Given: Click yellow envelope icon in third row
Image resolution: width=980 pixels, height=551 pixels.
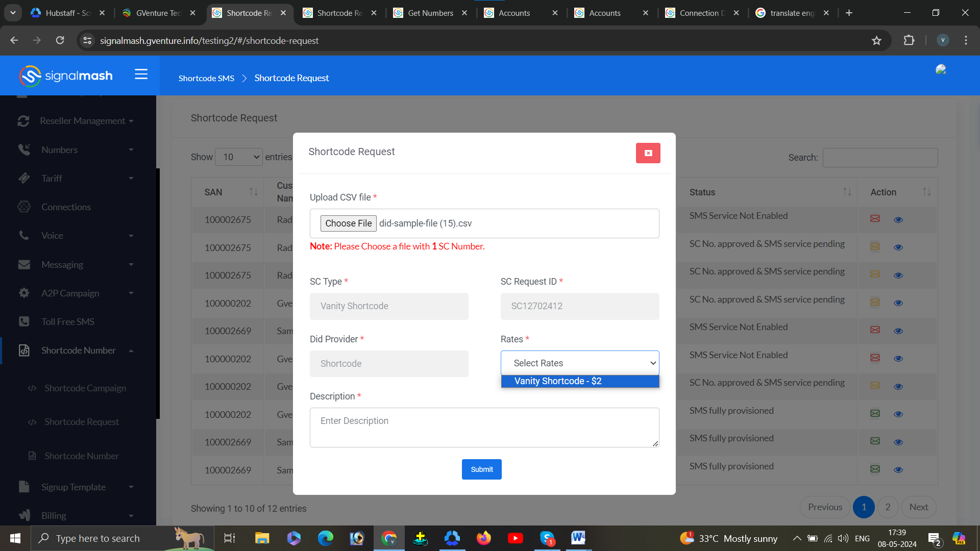Looking at the screenshot, I should click(875, 274).
